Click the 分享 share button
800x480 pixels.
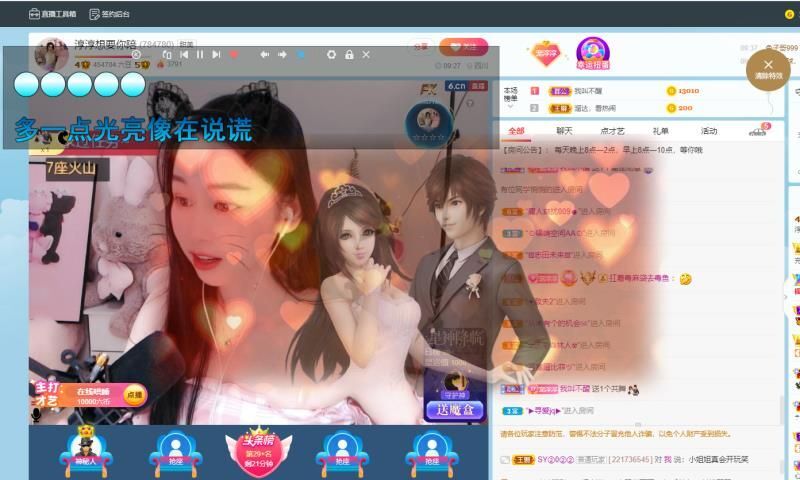[x=420, y=47]
